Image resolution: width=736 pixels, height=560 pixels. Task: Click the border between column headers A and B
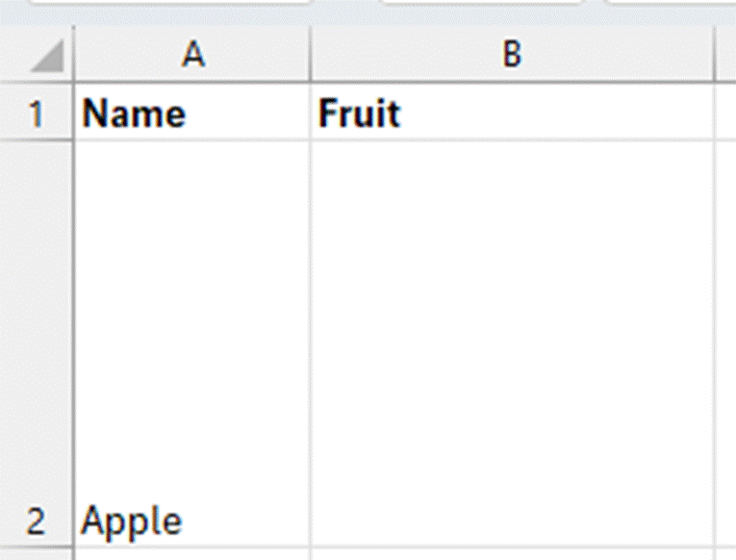pyautogui.click(x=311, y=56)
